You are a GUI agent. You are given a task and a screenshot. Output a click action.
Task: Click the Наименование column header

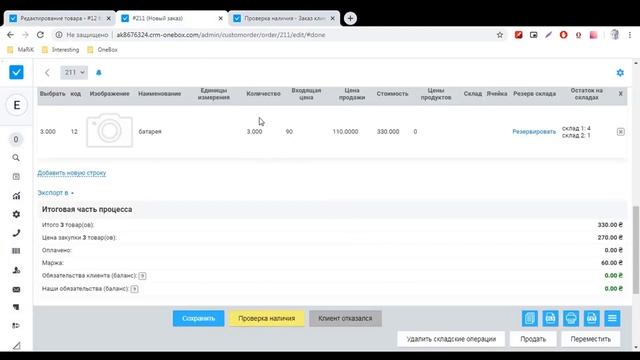[x=159, y=94]
